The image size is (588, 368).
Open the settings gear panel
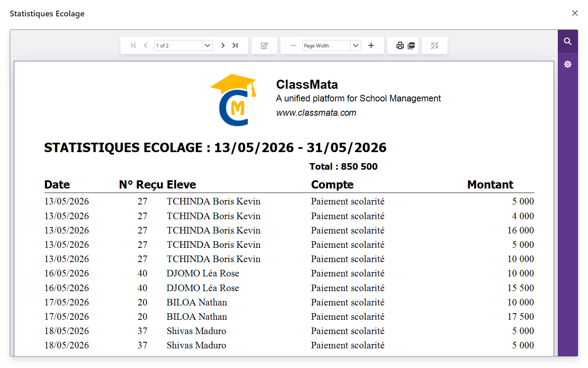click(x=568, y=64)
